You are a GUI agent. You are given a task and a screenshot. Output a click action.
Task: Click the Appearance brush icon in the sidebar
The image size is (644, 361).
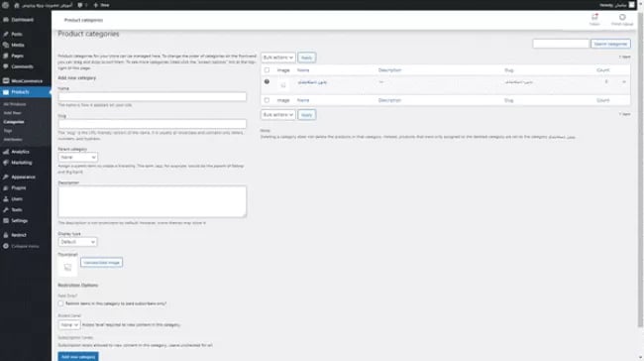coord(6,177)
